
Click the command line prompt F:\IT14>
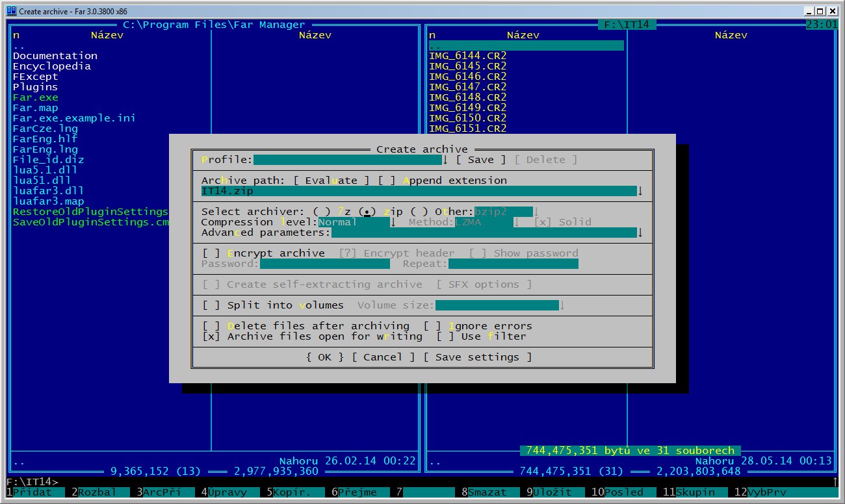tap(32, 482)
